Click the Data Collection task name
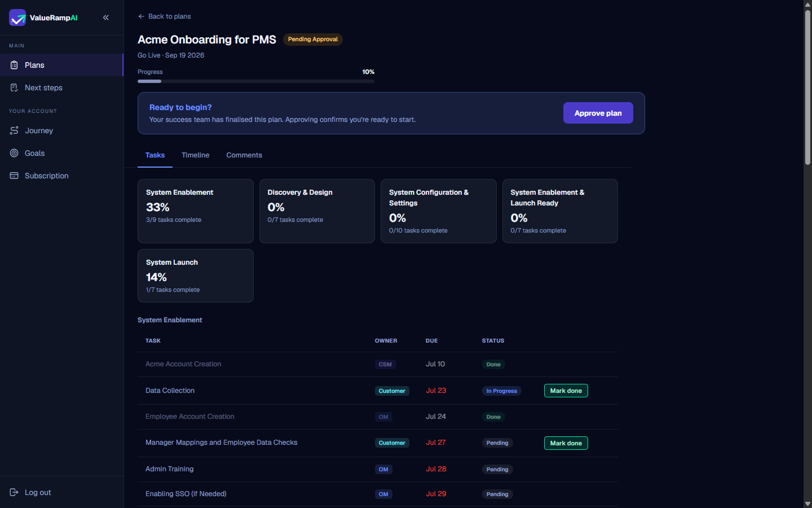The width and height of the screenshot is (812, 508). (x=170, y=391)
